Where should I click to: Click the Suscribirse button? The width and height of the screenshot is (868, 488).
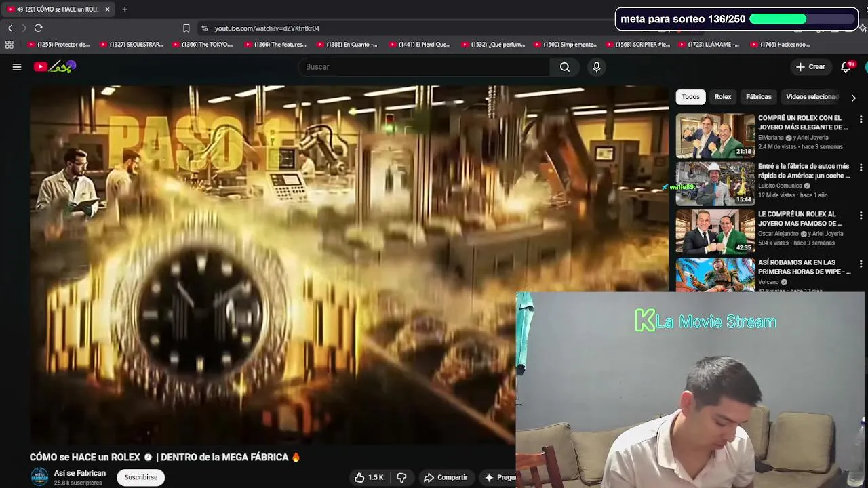click(140, 477)
